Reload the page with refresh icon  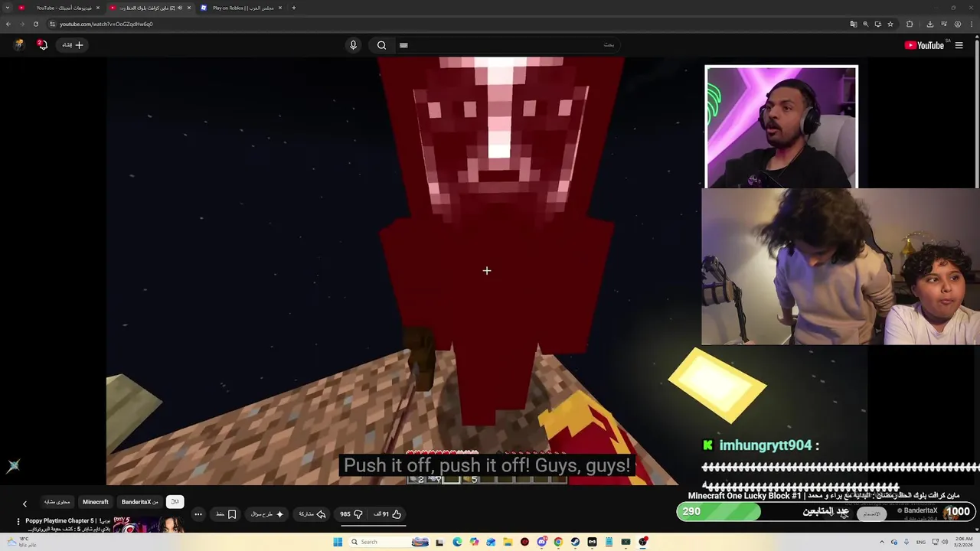36,24
